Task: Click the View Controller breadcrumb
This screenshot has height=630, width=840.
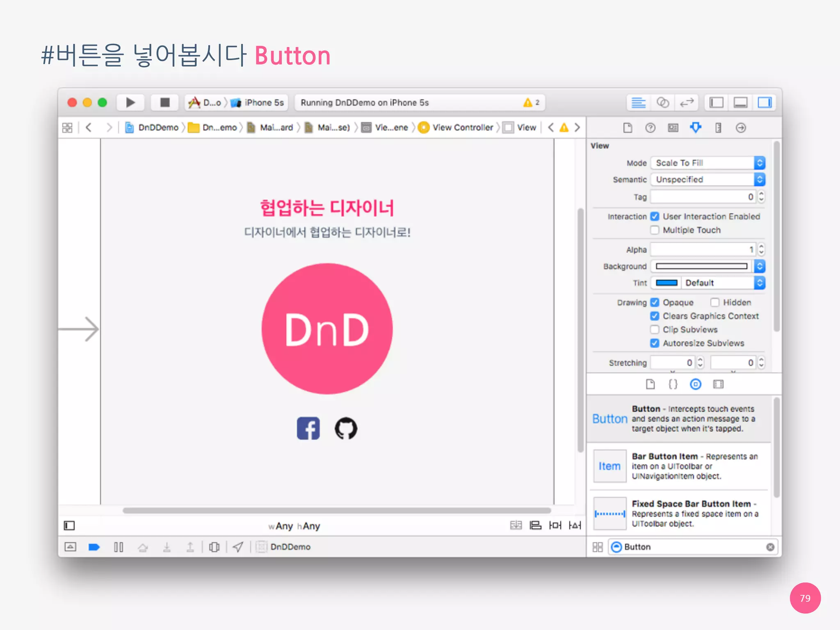Action: tap(456, 128)
